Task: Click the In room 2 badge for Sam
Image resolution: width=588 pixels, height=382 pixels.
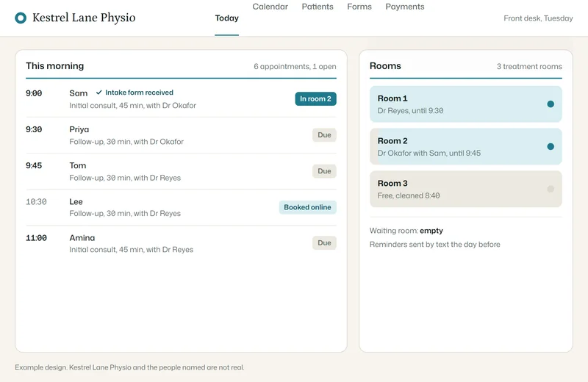Action: click(315, 99)
